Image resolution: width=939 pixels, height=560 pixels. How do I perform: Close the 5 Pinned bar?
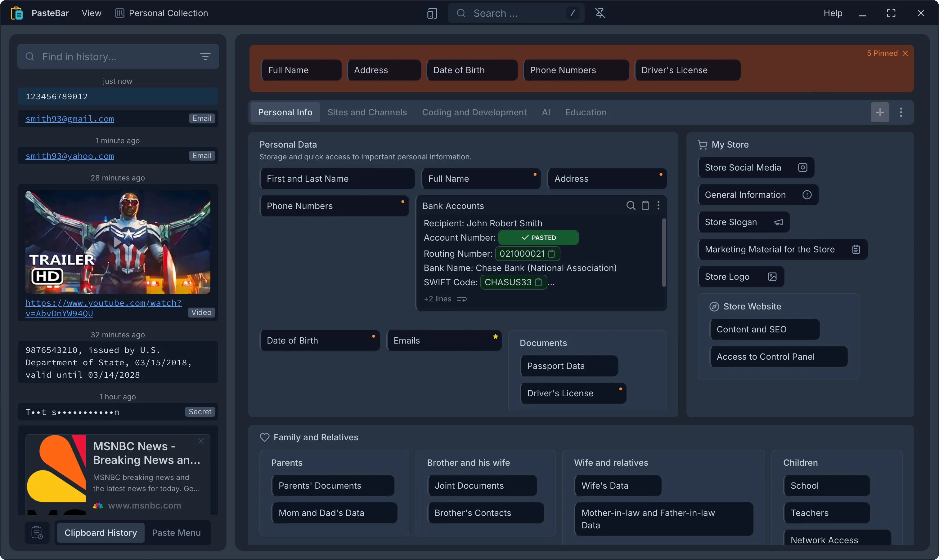pos(905,53)
